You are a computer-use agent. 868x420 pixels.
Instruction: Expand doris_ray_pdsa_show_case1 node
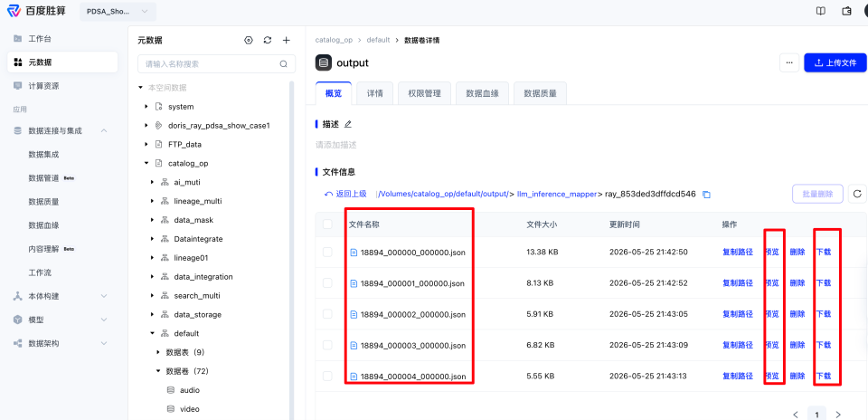146,126
